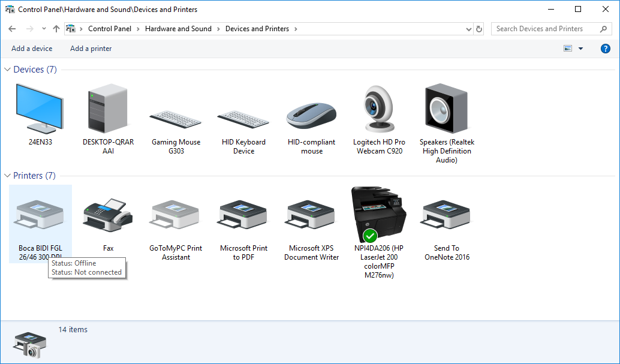Expand chevron before Control Panel breadcrumb
620x364 pixels.
click(x=82, y=29)
